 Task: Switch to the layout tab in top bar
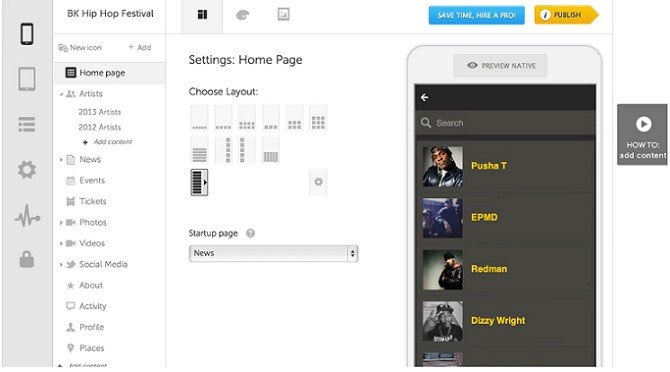[x=202, y=16]
